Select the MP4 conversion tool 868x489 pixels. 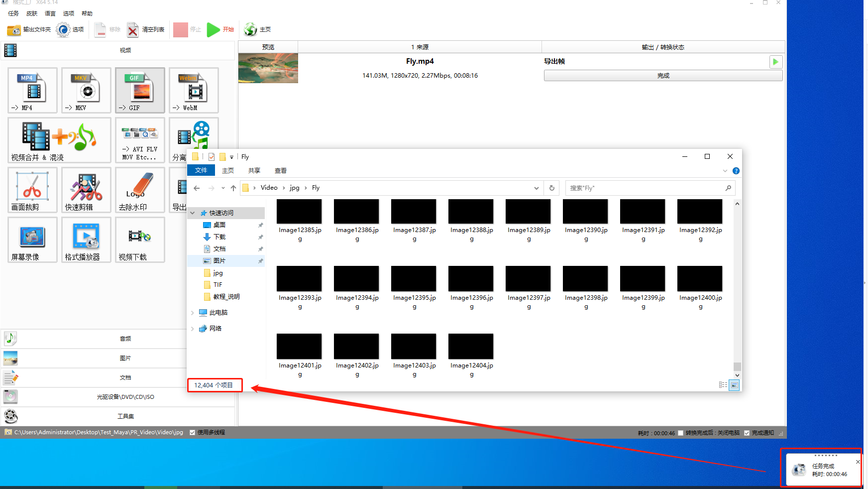[33, 90]
